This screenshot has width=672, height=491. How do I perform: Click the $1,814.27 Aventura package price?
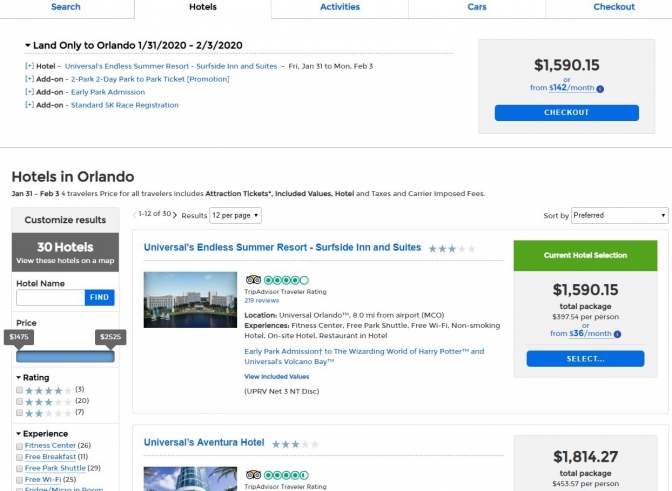[585, 457]
